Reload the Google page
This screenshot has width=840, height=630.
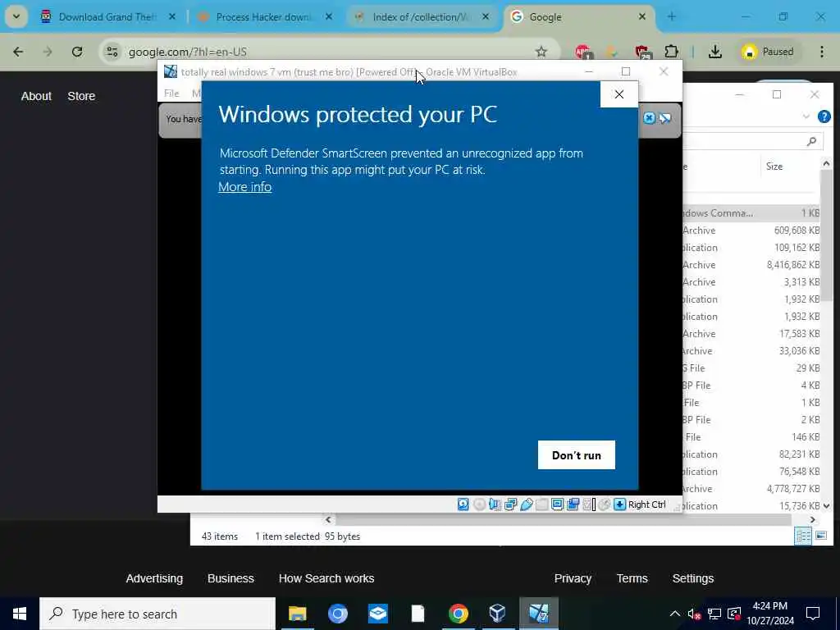77,52
